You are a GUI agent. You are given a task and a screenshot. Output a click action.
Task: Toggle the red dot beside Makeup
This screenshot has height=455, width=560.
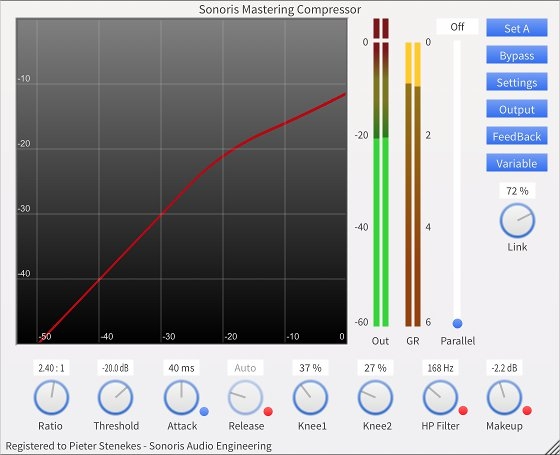527,411
